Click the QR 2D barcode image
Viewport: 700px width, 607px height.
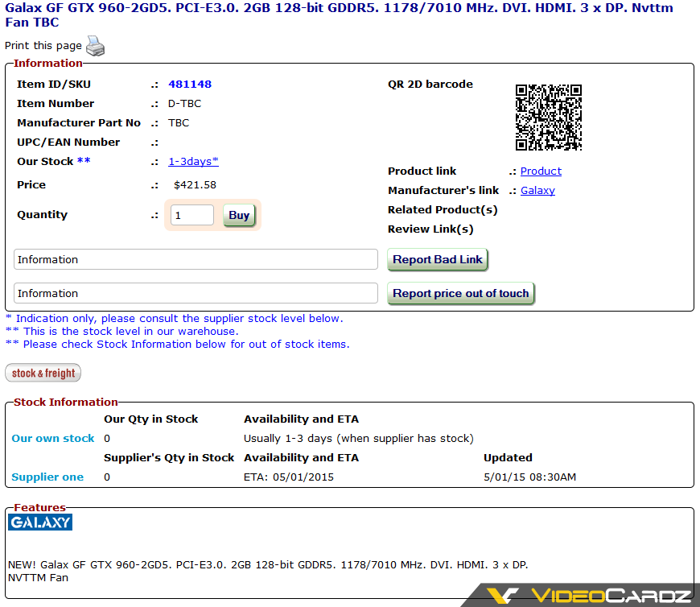(x=548, y=118)
